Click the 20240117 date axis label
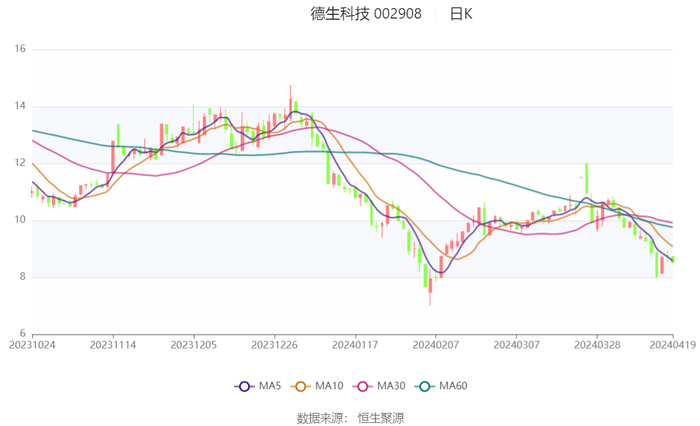Image resolution: width=700 pixels, height=426 pixels. pyautogui.click(x=355, y=345)
